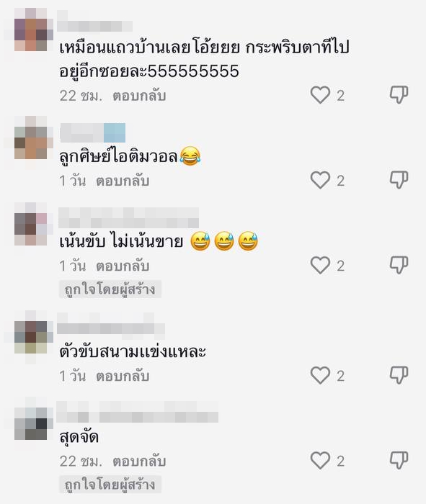Open username above เน้นขับ ไม่เน้นขาย comment
The image size is (426, 504).
[x=128, y=218]
